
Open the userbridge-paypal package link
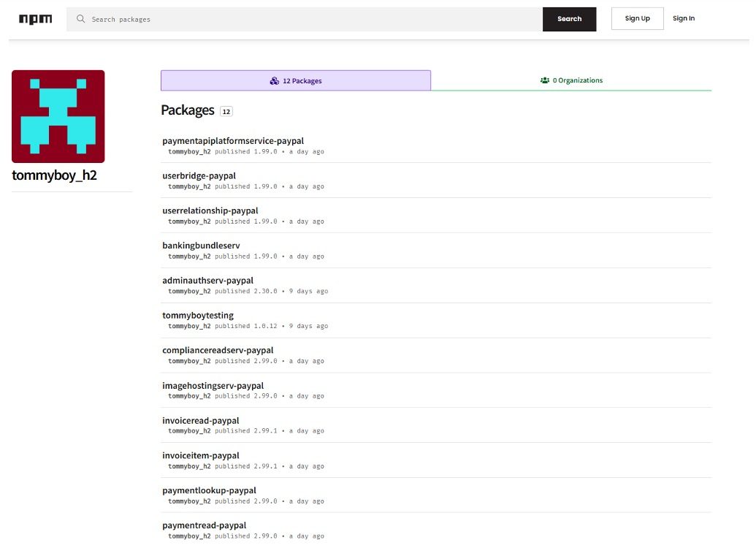tap(199, 176)
